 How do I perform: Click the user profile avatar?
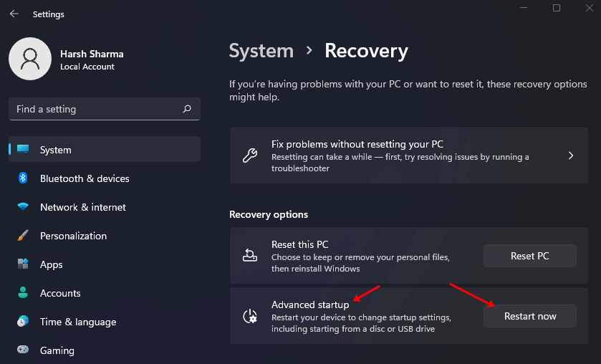[x=29, y=59]
